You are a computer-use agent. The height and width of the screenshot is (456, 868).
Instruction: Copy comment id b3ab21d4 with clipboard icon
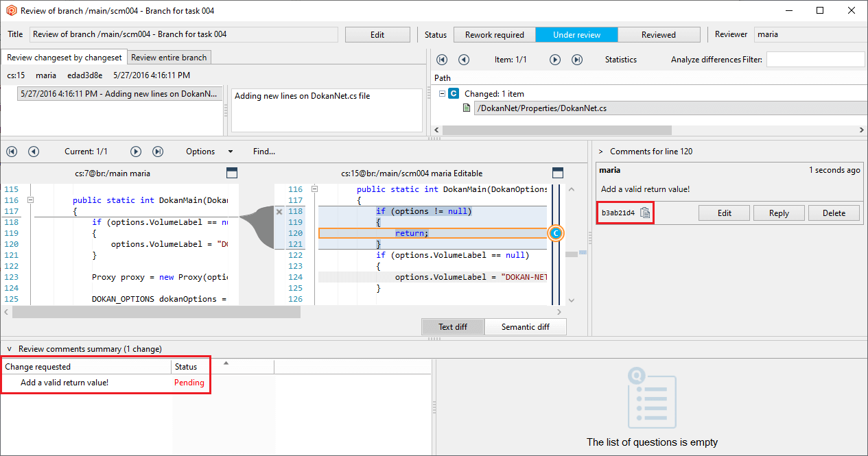pos(645,213)
